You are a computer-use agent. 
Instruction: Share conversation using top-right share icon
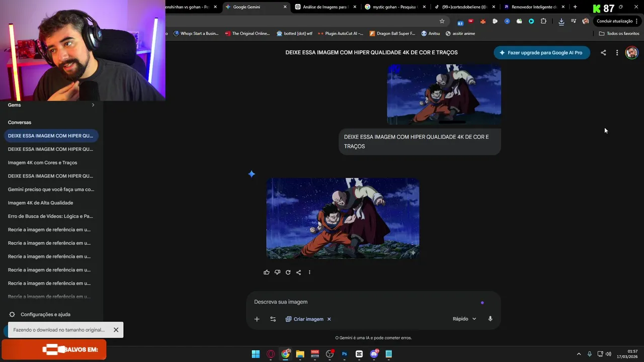[603, 52]
